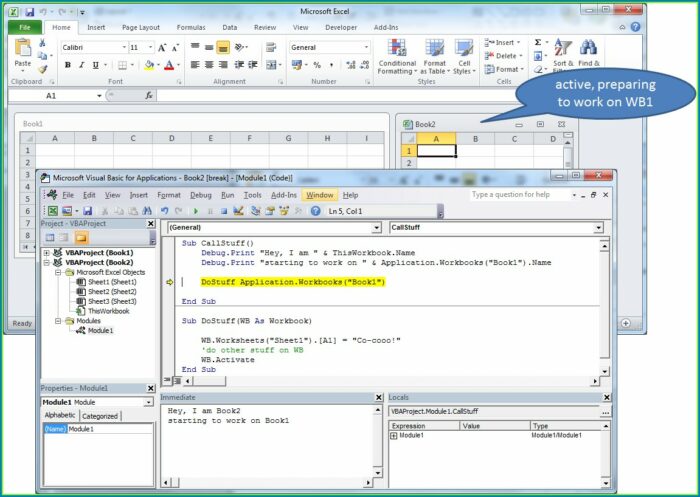Undo the last edit in VBA toolbar

coord(164,211)
